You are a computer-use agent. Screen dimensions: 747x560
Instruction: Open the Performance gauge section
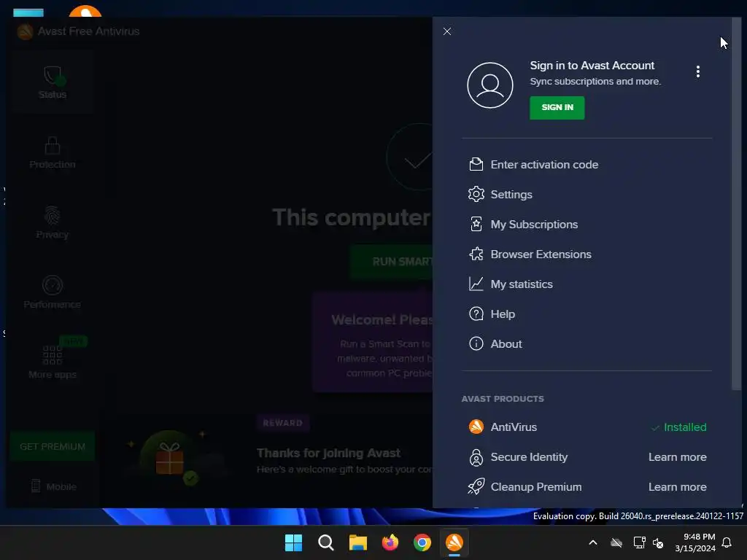pyautogui.click(x=53, y=292)
